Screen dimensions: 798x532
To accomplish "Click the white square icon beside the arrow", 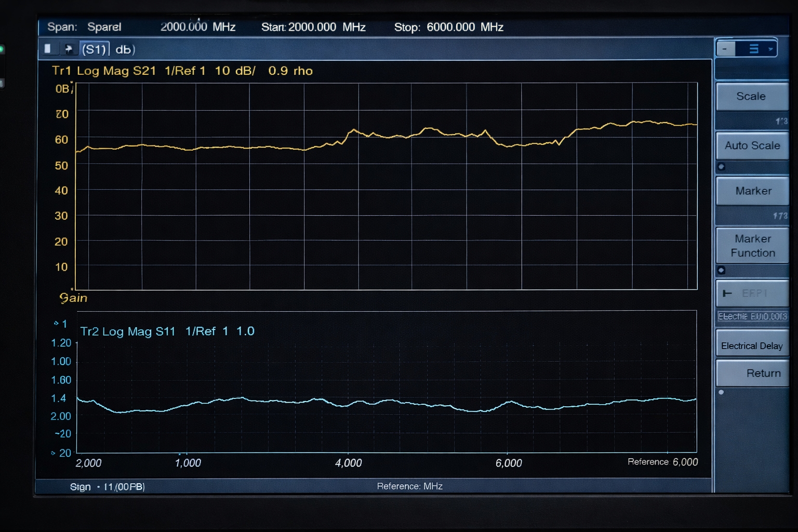I will coord(48,49).
